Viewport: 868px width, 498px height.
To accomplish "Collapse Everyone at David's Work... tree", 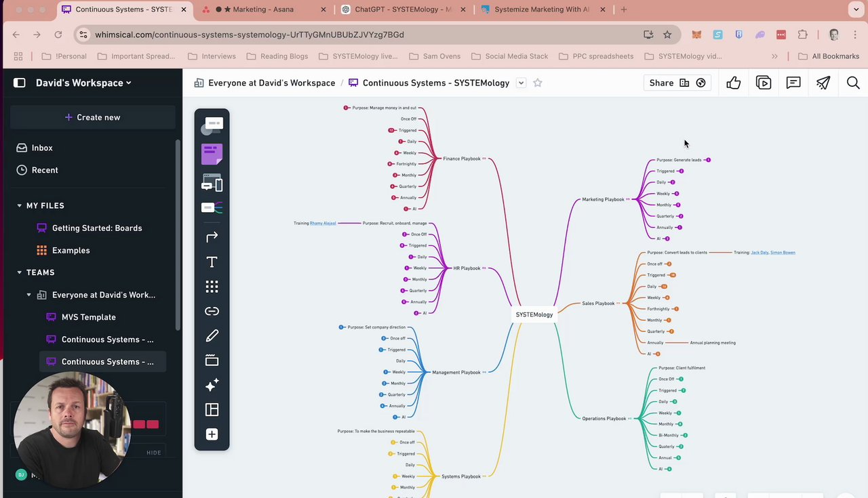I will (28, 295).
